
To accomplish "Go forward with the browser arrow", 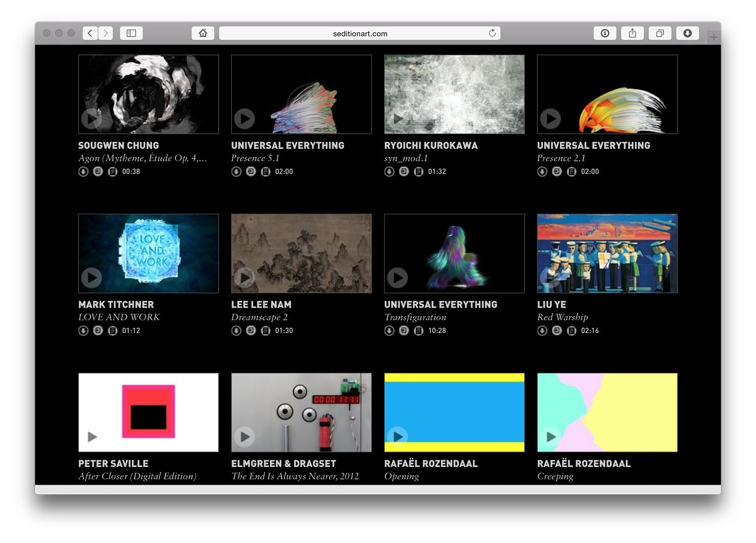I will (x=106, y=33).
